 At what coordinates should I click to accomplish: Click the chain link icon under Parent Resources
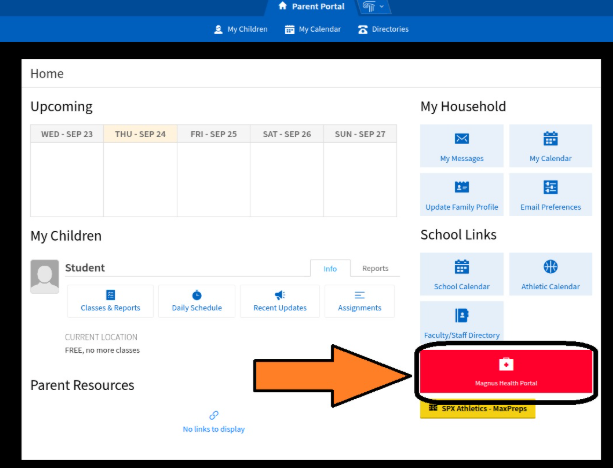(x=214, y=415)
